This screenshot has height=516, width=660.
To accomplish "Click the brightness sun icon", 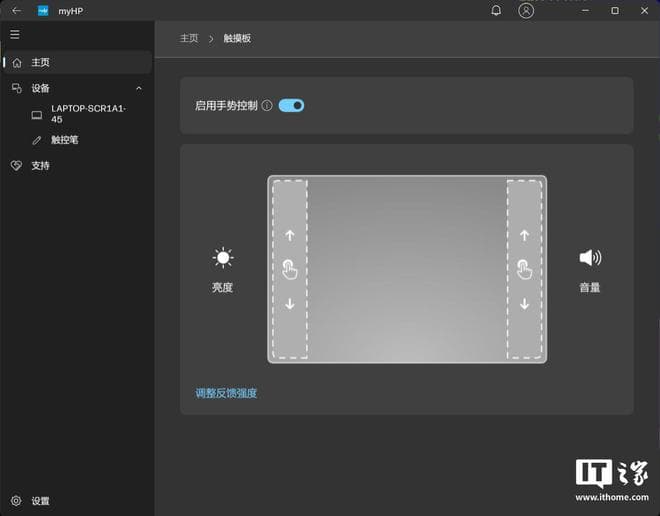I will click(x=222, y=258).
